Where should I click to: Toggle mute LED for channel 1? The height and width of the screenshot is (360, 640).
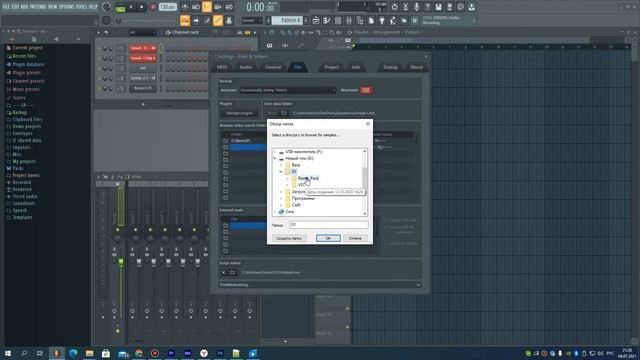tap(100, 48)
